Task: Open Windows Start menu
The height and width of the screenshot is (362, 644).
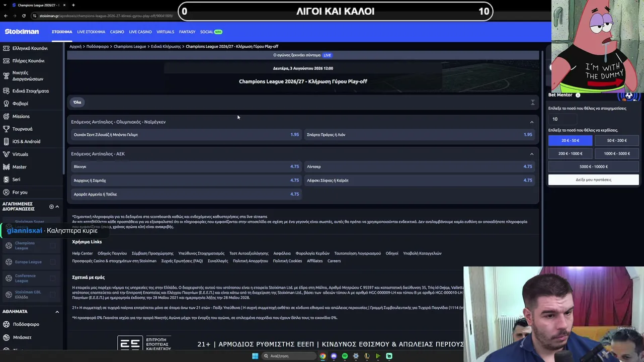Action: pos(255,356)
